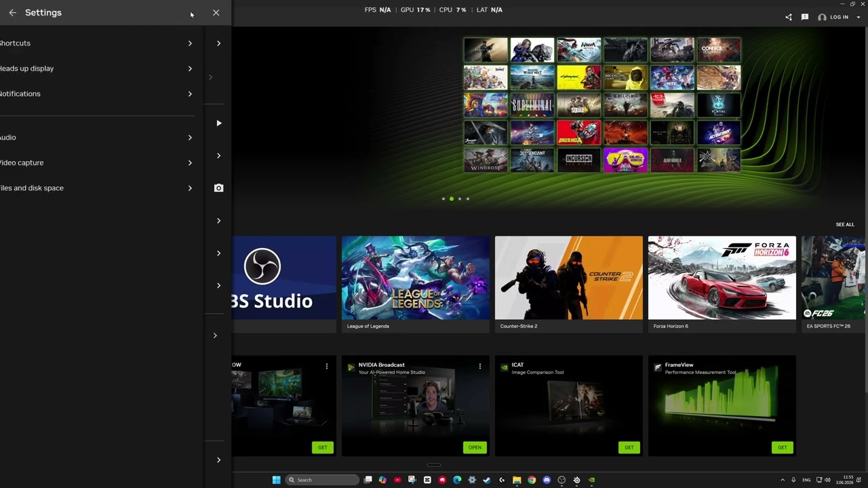The image size is (868, 488).
Task: Click the GPU 17% readout
Action: [x=416, y=10]
